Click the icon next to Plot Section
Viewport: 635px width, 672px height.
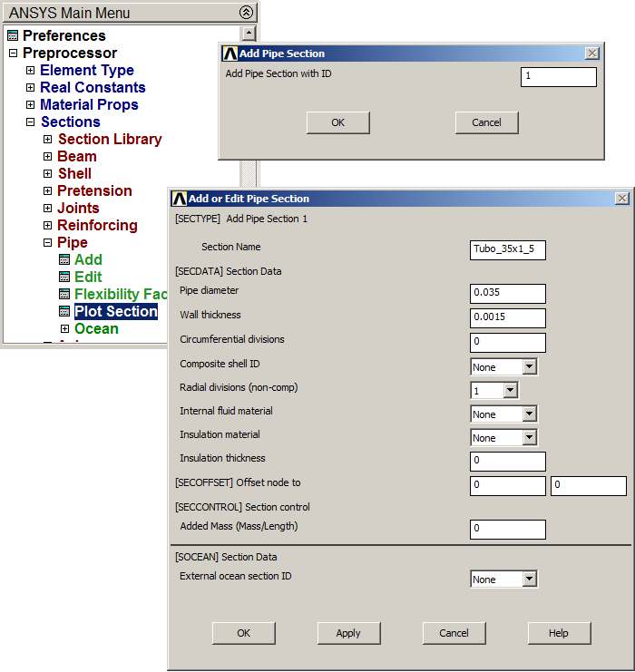tap(64, 312)
